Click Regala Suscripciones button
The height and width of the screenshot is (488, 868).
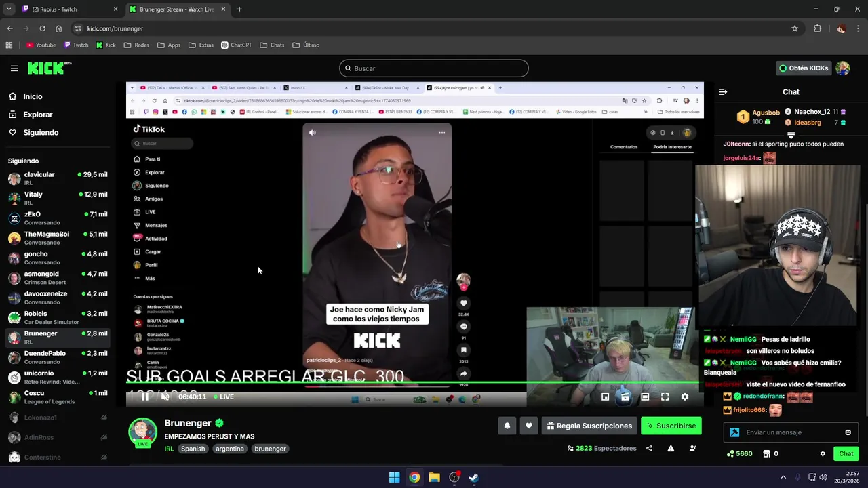pos(589,426)
